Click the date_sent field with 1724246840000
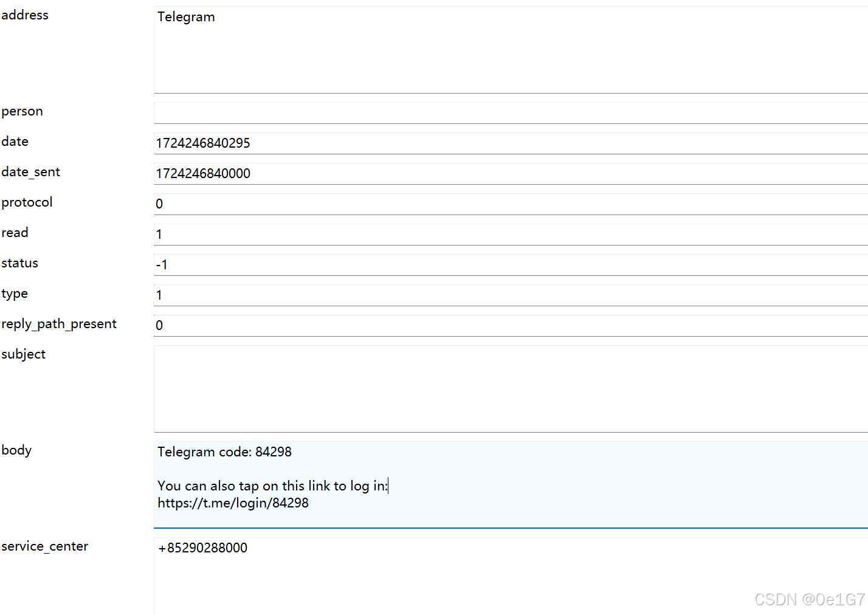The height and width of the screenshot is (615, 868). (x=511, y=174)
